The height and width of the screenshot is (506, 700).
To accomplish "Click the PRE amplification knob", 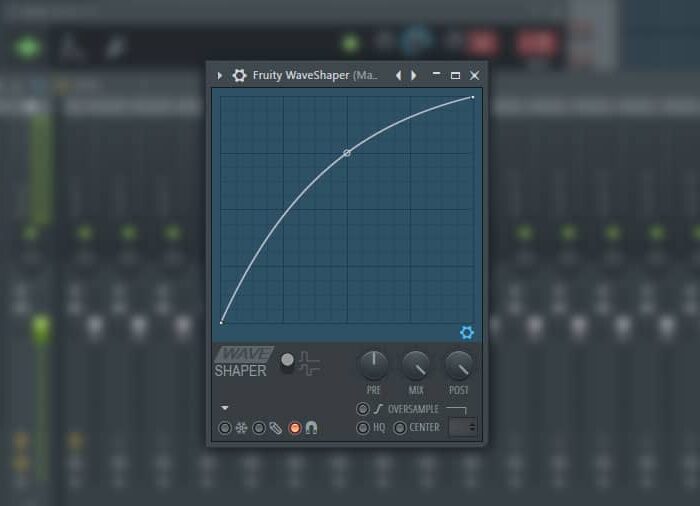I will coord(374,365).
